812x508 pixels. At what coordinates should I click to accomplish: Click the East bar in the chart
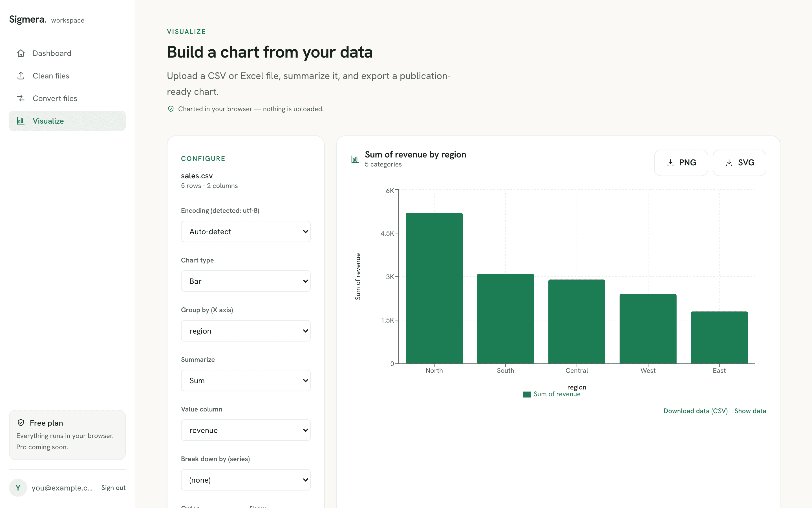click(x=719, y=337)
